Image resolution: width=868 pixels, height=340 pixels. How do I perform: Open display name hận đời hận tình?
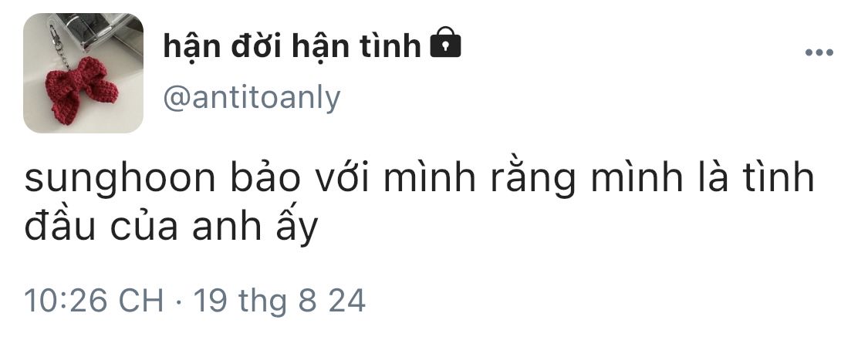(292, 45)
